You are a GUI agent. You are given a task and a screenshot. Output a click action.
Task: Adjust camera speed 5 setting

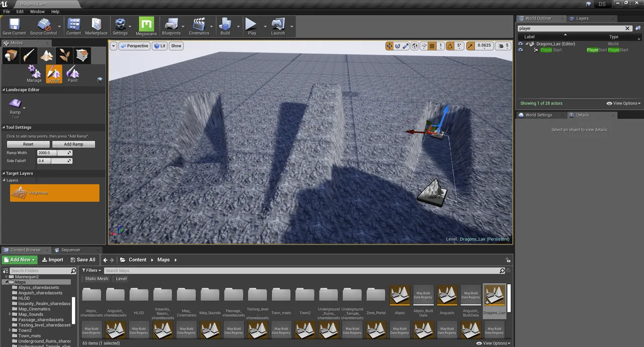click(503, 46)
